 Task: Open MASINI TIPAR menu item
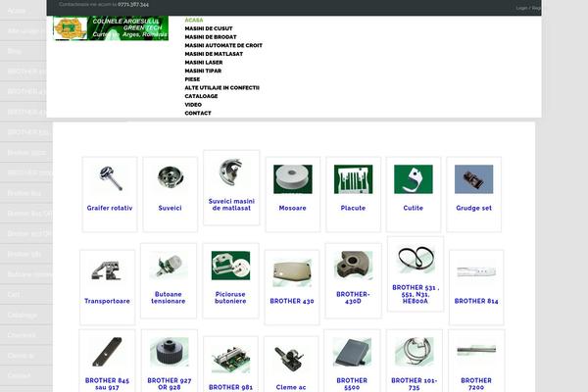tap(203, 71)
